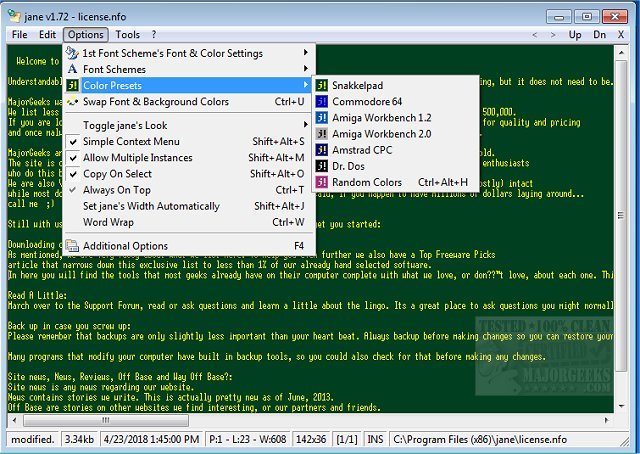Click the horizontal scrollbar left arrow
The image size is (640, 454).
14,420
